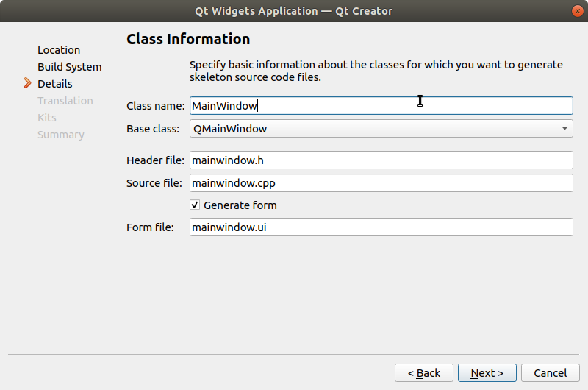Click the skeleton source code description text
This screenshot has width=588, height=390.
coord(376,71)
